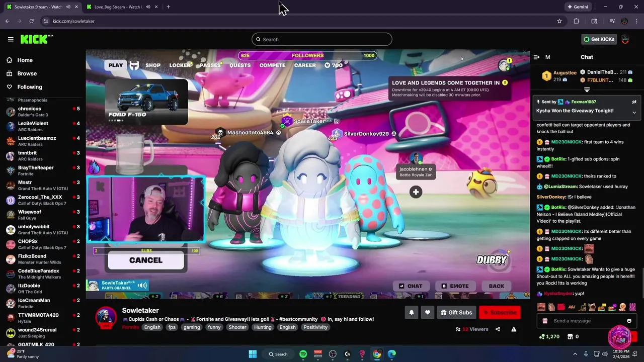Expand the pinned giveaway message chevron
This screenshot has height=362, width=644.
pyautogui.click(x=634, y=112)
